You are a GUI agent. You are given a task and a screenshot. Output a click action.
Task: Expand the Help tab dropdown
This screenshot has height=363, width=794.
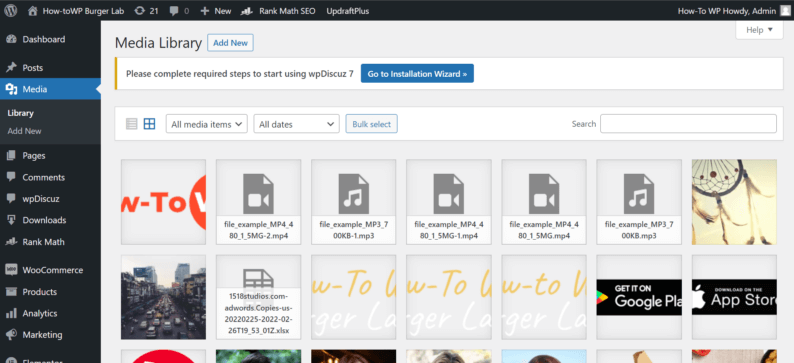(759, 30)
